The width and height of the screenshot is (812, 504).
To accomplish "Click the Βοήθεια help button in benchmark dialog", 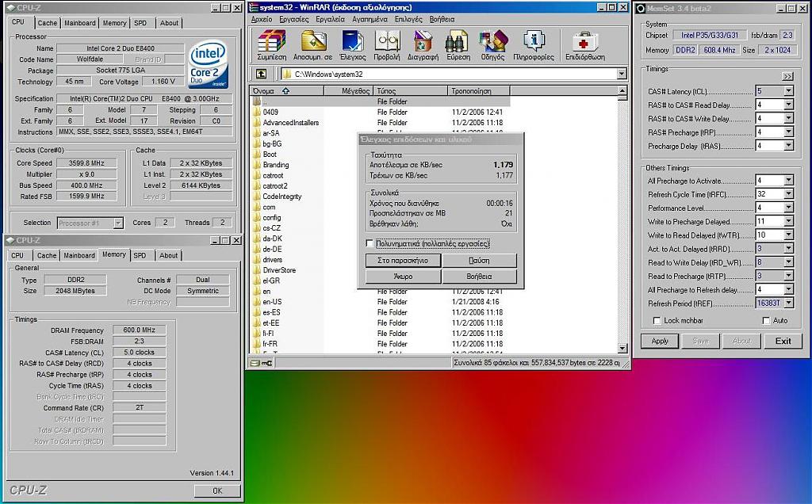I will point(479,277).
